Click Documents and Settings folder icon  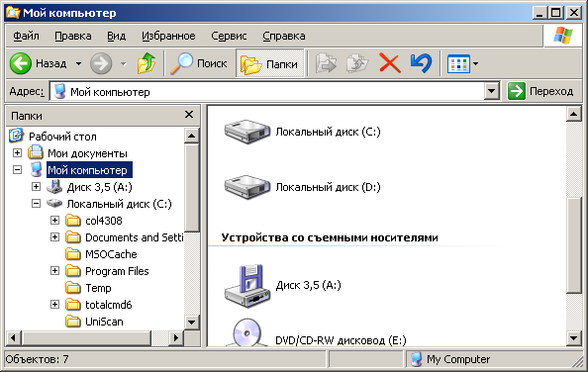[x=72, y=237]
